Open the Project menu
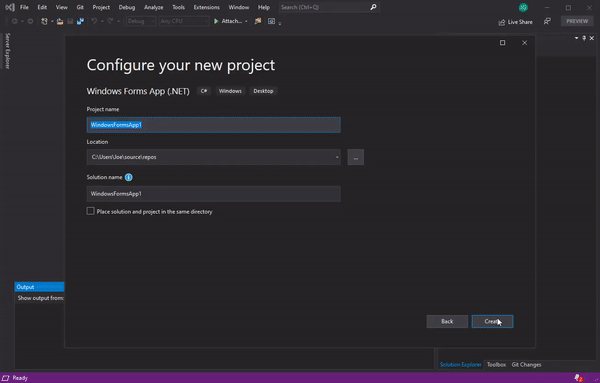 101,7
